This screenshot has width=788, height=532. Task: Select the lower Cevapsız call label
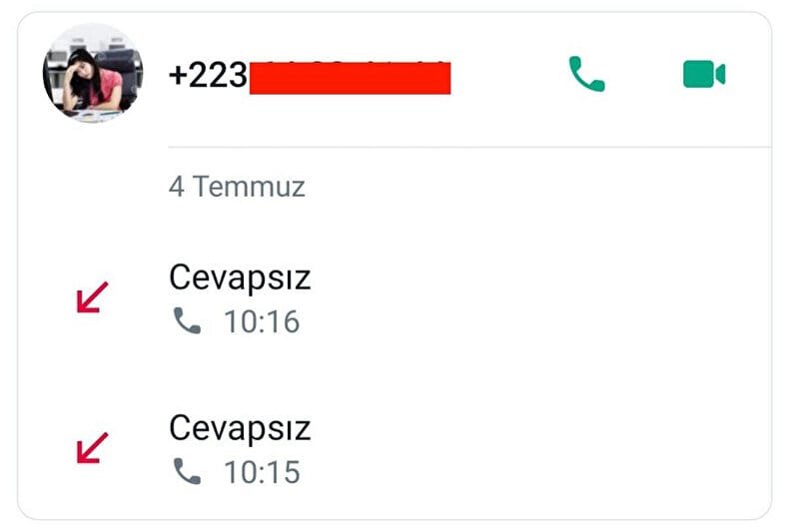(240, 428)
